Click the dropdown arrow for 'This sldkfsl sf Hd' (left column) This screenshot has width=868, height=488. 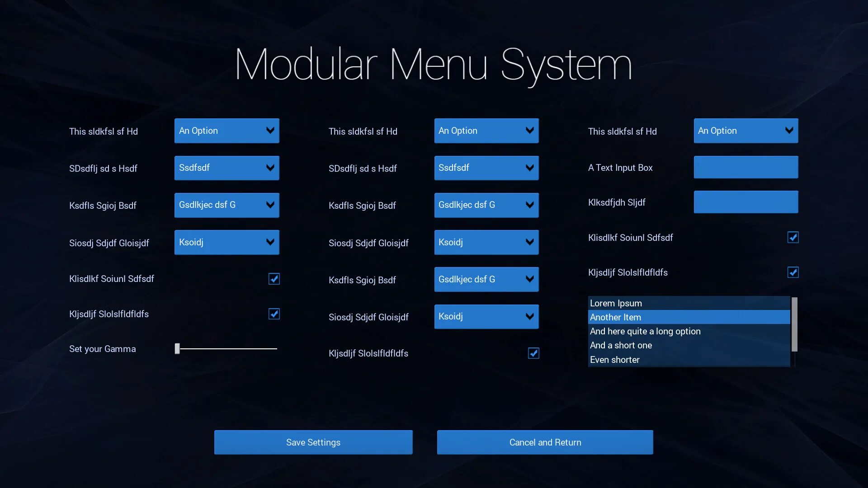coord(269,131)
